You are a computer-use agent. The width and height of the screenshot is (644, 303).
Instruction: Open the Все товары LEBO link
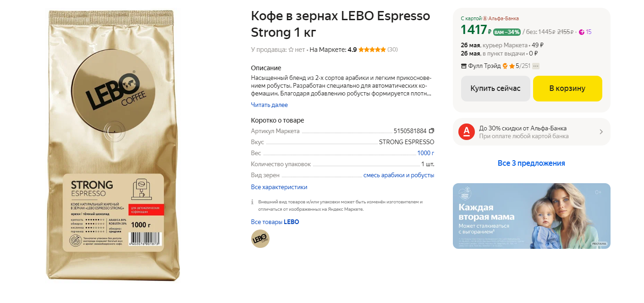point(275,222)
